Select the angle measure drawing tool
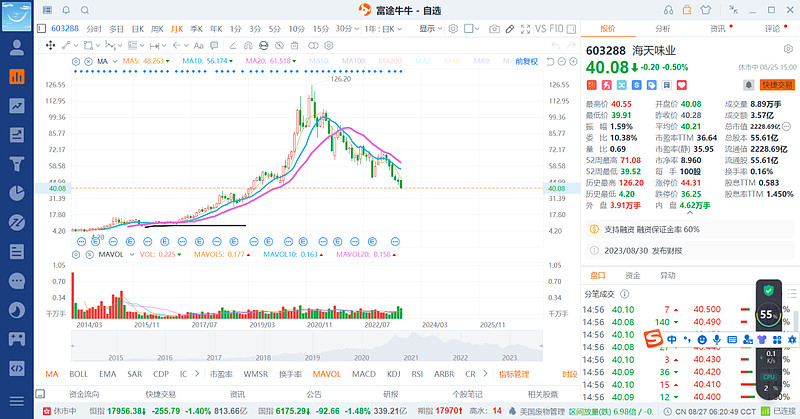The image size is (800, 419). [x=232, y=45]
